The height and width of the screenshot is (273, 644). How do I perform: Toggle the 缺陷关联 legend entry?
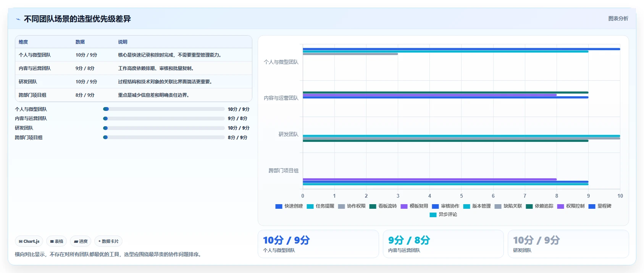tap(508, 206)
